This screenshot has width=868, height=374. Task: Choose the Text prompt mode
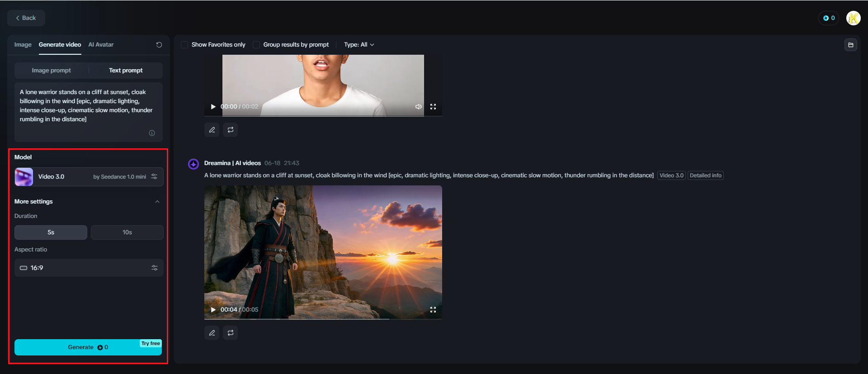[126, 71]
